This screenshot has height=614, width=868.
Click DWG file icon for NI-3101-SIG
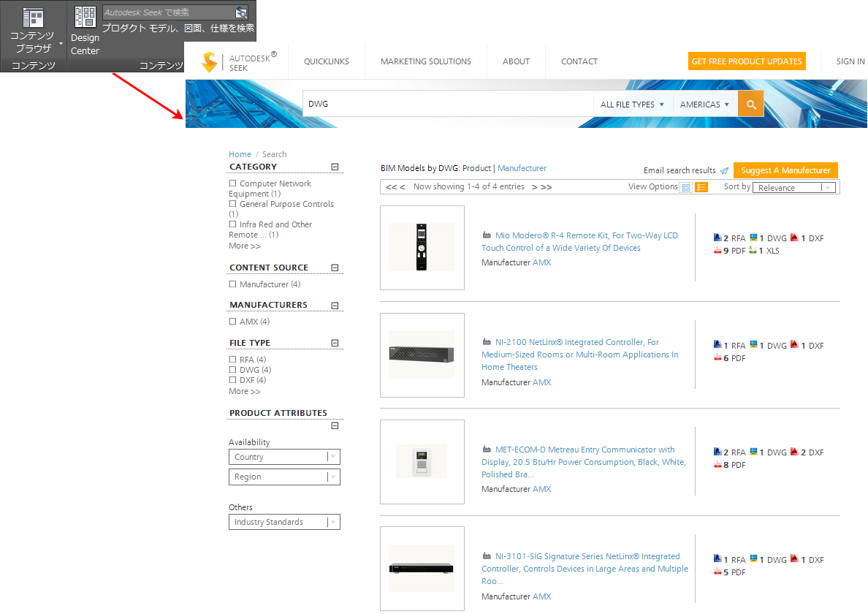point(753,558)
